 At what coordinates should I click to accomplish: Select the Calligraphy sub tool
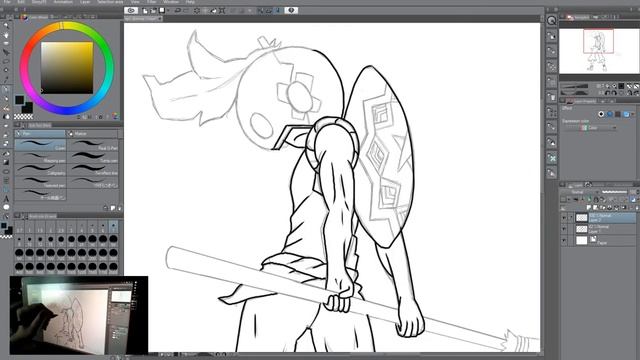click(40, 170)
